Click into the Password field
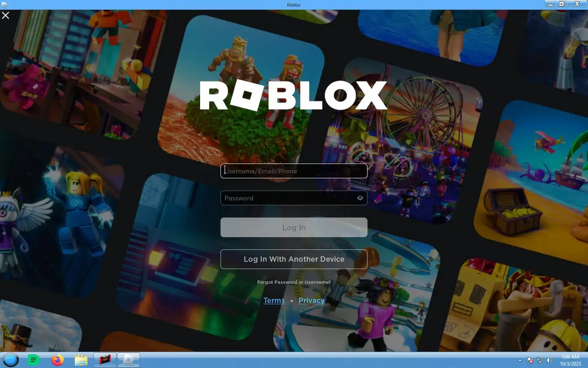 coord(294,198)
